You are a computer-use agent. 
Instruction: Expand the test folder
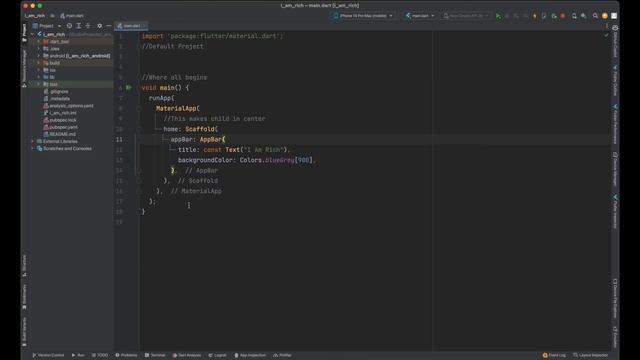click(x=39, y=84)
